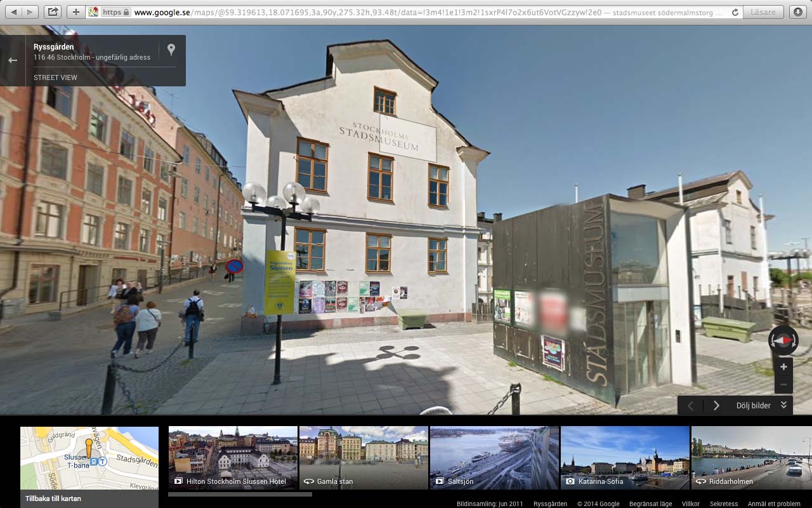Open the Hilton Stockholm Slussen Hotel photo
The width and height of the screenshot is (812, 508).
[233, 457]
